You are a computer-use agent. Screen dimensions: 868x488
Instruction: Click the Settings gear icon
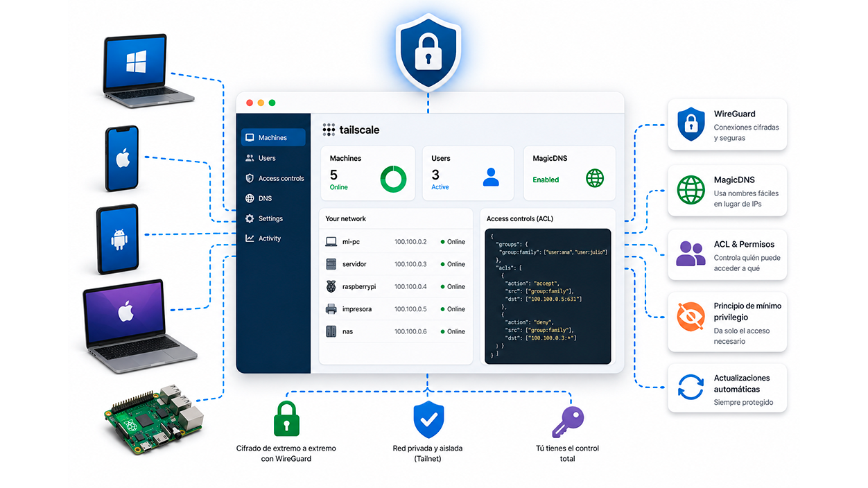[x=250, y=218]
